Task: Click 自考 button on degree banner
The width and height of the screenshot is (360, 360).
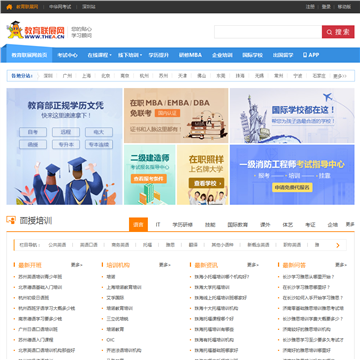Action: coord(33,132)
